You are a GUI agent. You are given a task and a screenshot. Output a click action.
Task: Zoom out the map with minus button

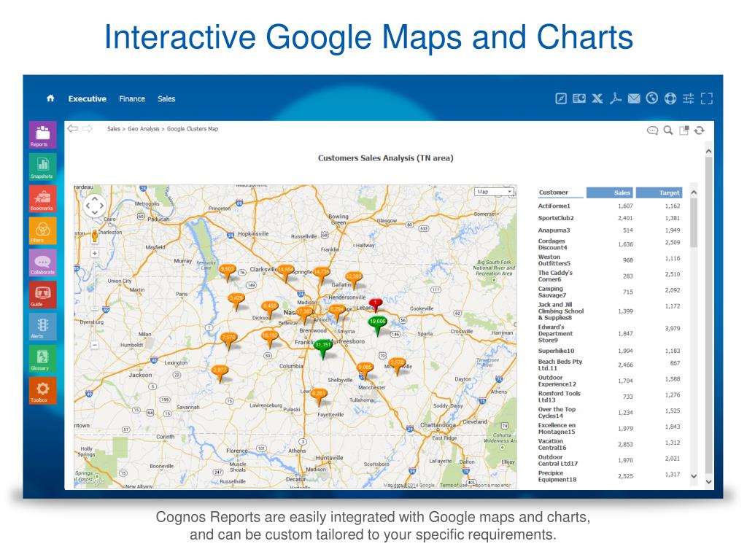tap(95, 345)
